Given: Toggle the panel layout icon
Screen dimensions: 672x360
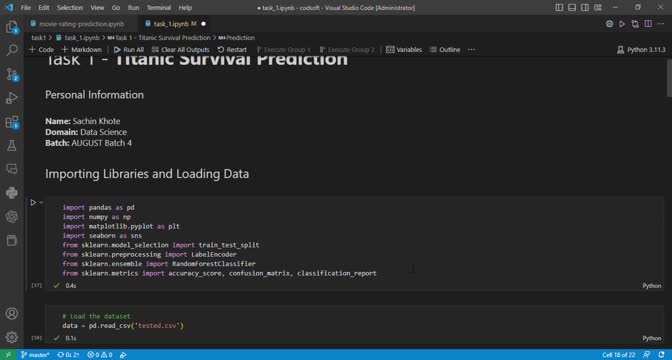Looking at the screenshot, I should pos(572,7).
